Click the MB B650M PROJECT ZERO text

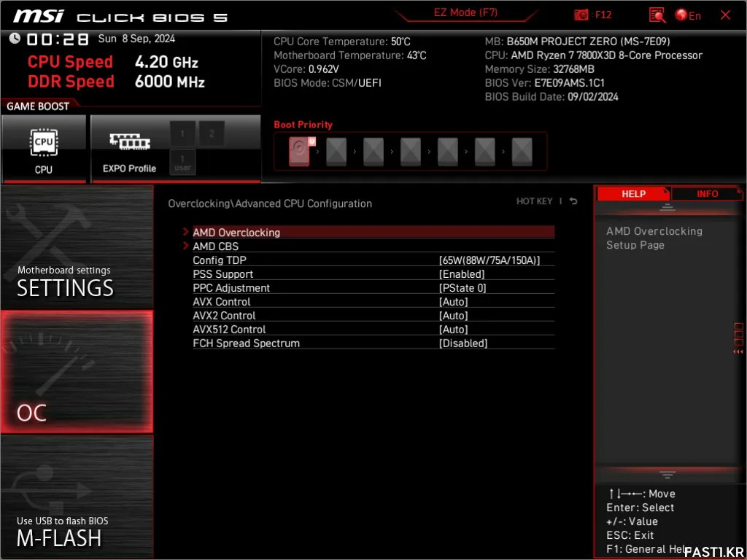577,42
